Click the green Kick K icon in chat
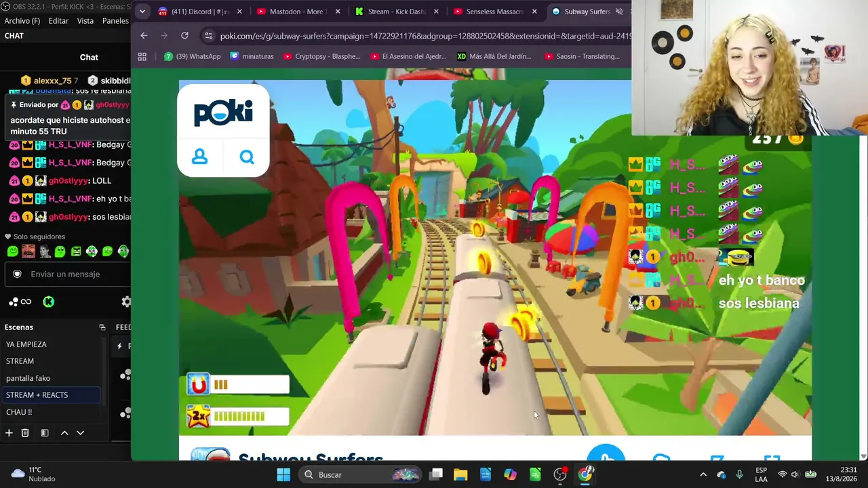The image size is (868, 488). (x=48, y=302)
